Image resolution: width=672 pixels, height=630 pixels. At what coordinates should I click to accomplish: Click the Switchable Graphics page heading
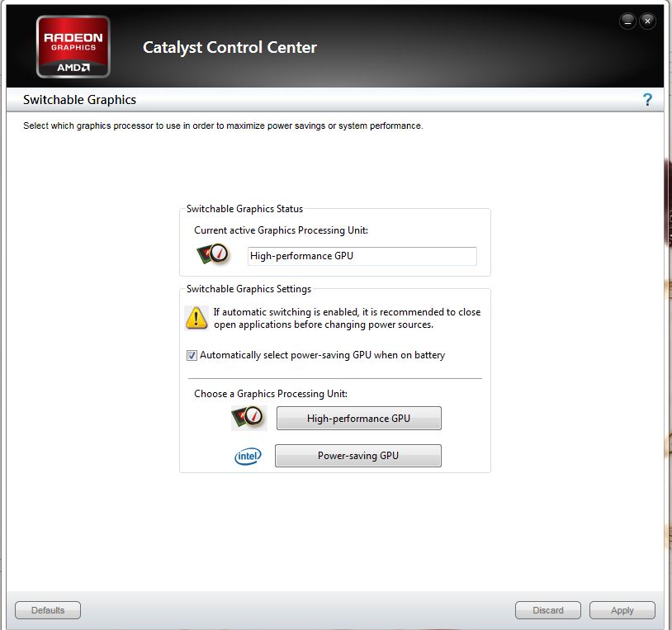pyautogui.click(x=80, y=100)
